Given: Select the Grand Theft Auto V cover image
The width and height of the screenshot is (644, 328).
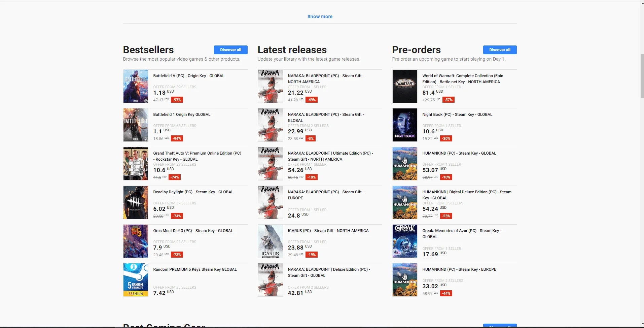Looking at the screenshot, I should click(x=136, y=164).
